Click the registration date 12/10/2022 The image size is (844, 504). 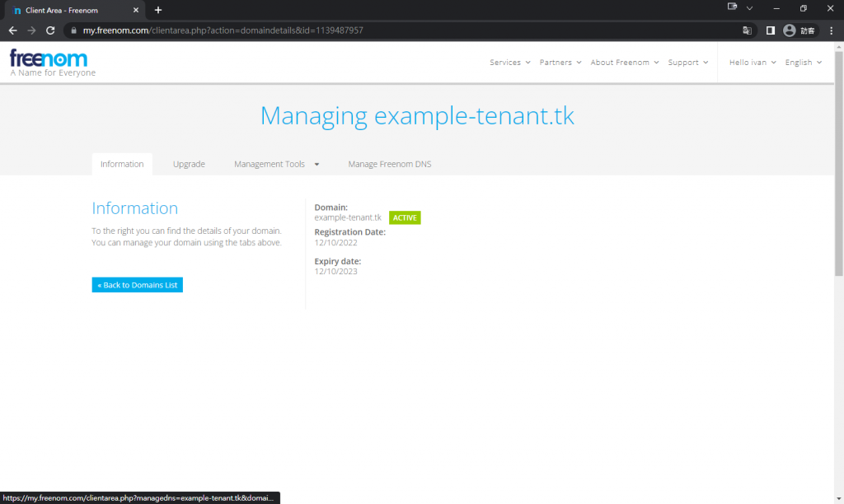[x=336, y=243]
